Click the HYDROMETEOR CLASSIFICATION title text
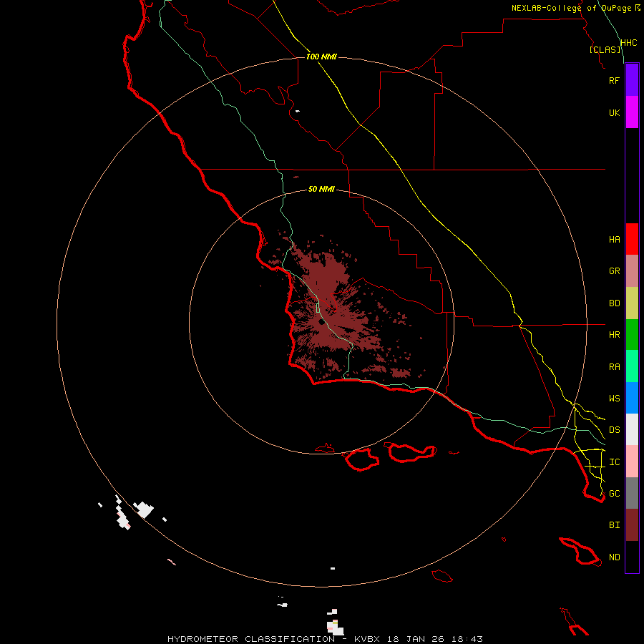Viewport: 644px width, 644px height. 251,639
